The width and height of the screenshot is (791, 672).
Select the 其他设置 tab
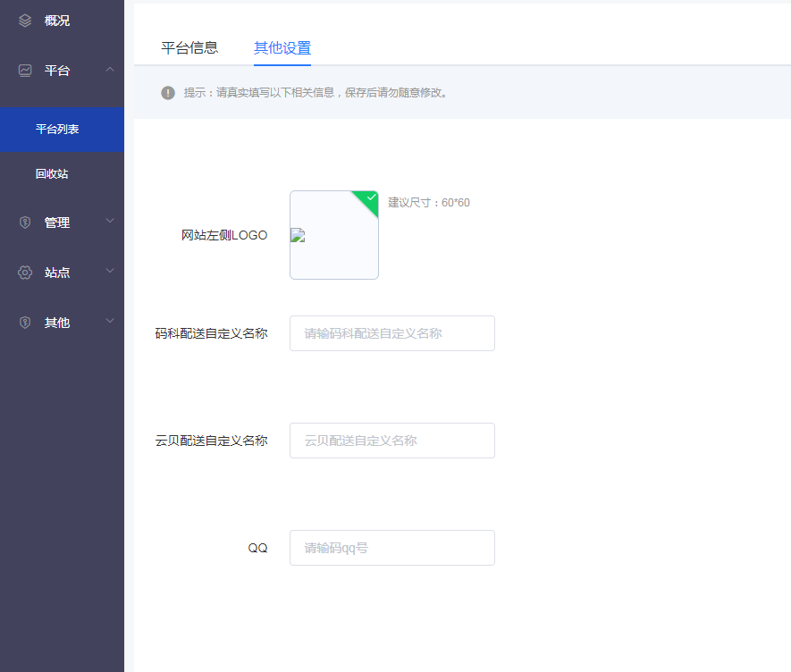[282, 48]
